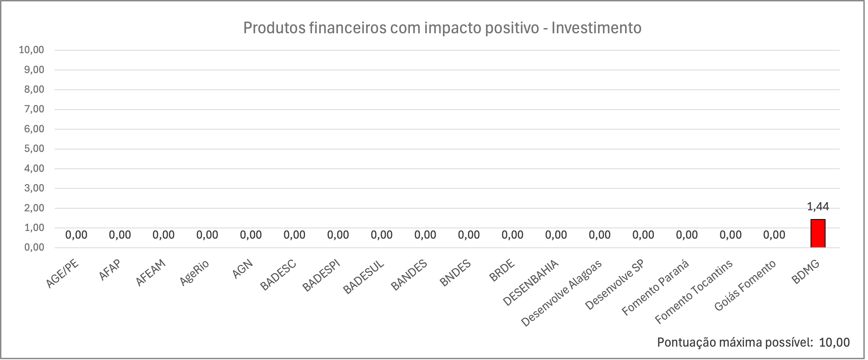Click the BADESUL category label
868x360 pixels.
364,277
